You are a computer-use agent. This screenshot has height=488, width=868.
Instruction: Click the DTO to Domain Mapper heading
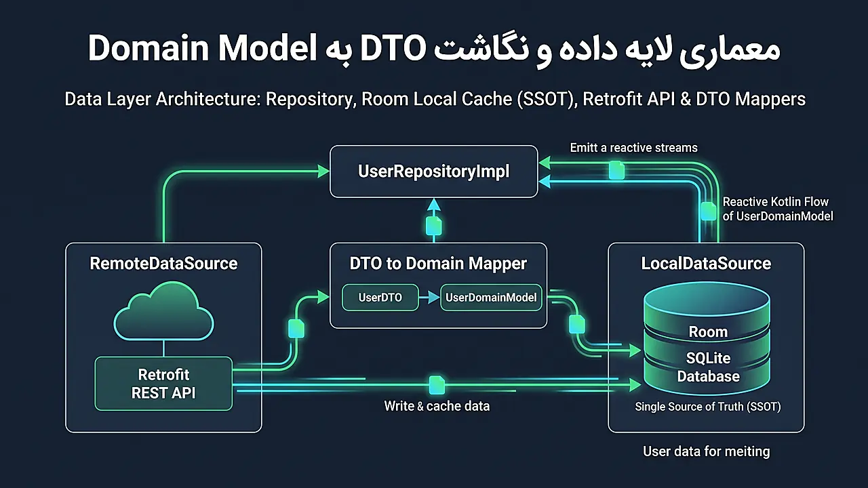pyautogui.click(x=438, y=264)
